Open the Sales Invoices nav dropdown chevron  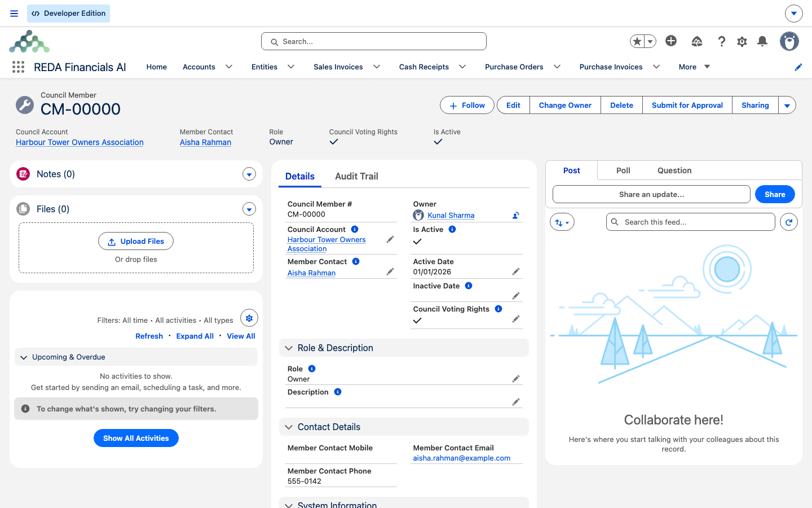pyautogui.click(x=377, y=67)
